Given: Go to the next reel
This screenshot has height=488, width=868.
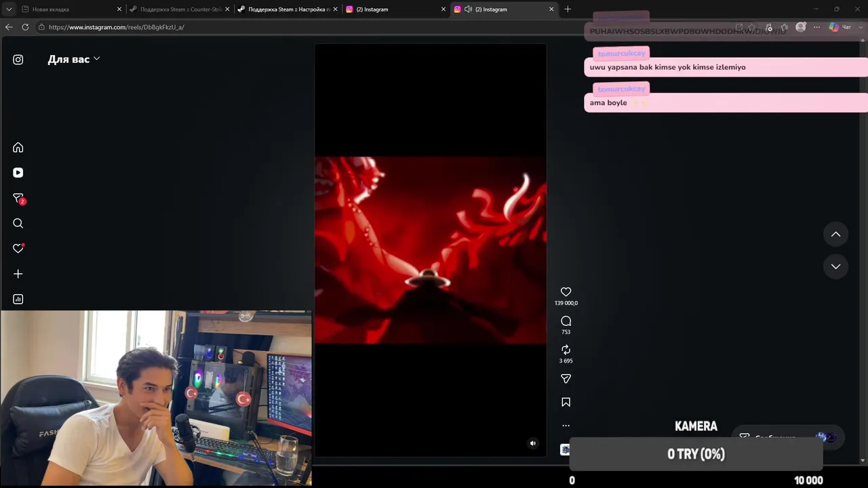Looking at the screenshot, I should [x=836, y=266].
